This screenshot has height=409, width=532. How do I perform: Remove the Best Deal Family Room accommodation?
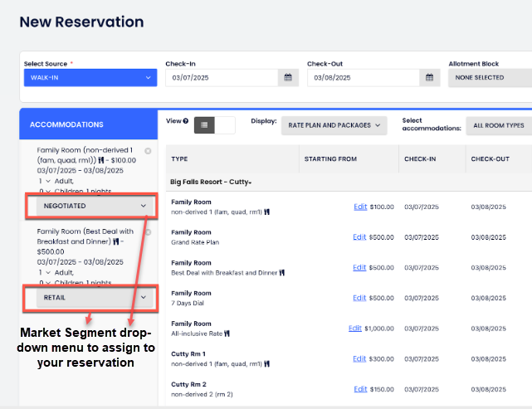[148, 232]
